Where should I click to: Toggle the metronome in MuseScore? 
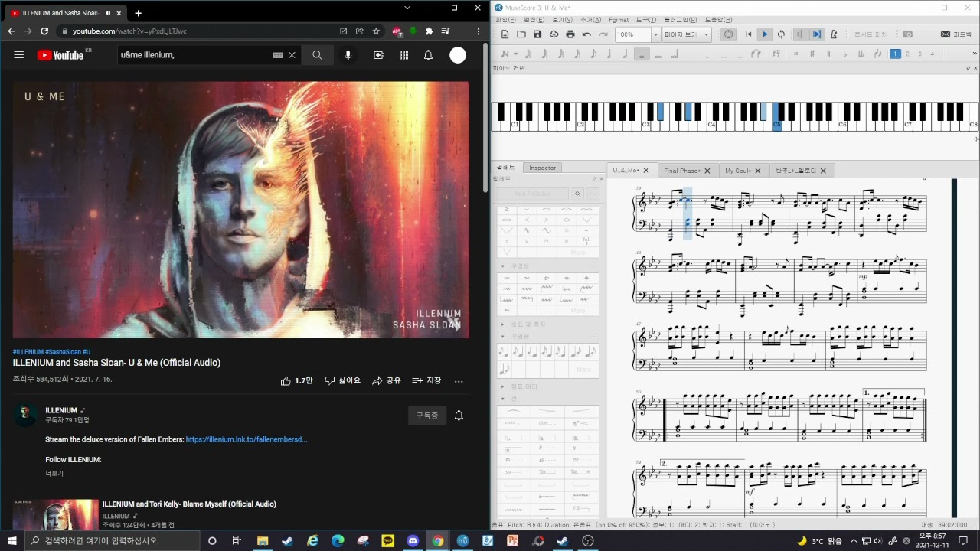click(x=834, y=34)
